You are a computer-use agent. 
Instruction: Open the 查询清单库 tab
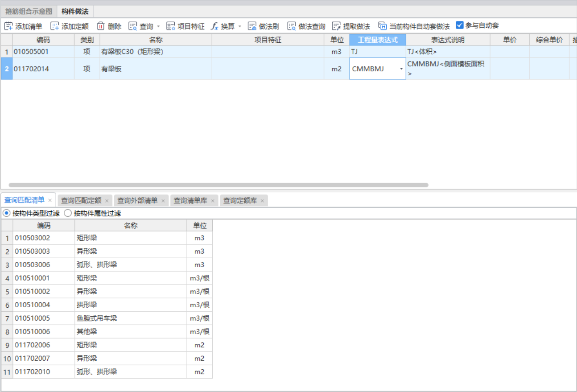[x=190, y=201]
